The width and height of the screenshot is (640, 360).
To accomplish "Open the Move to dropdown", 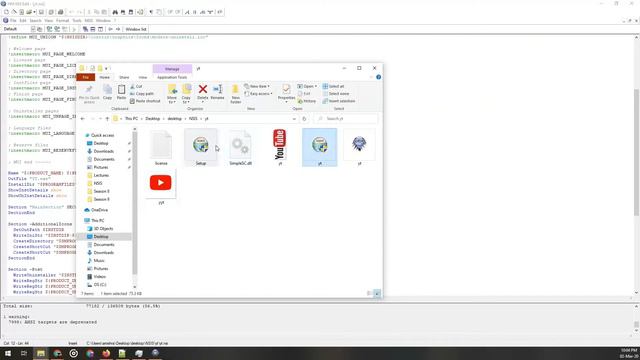I will (172, 94).
